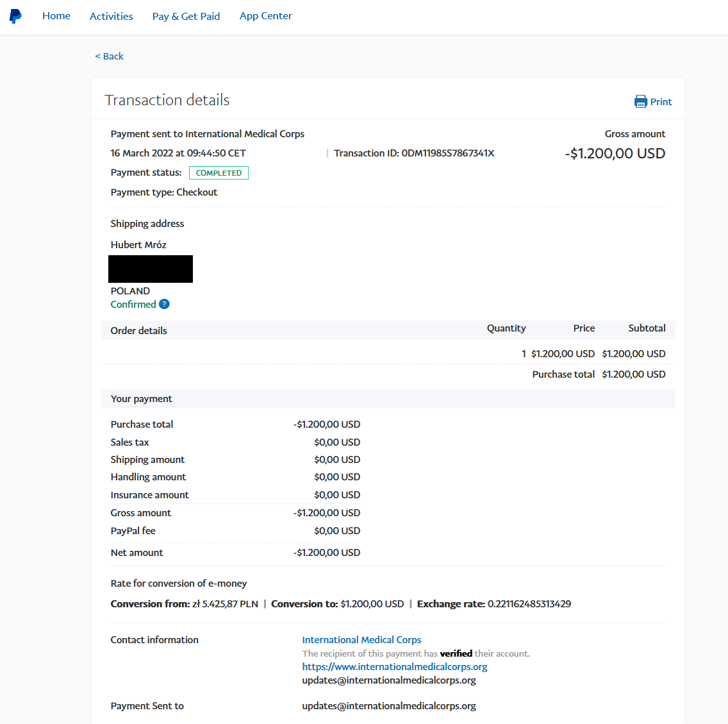Click the green Confirmed text
Viewport: 728px width, 724px height.
click(x=133, y=304)
